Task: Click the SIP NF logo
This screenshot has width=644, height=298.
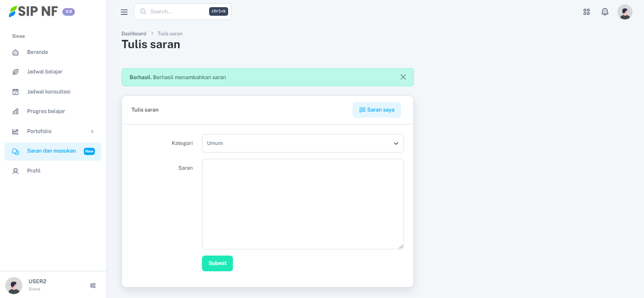Action: pos(33,11)
